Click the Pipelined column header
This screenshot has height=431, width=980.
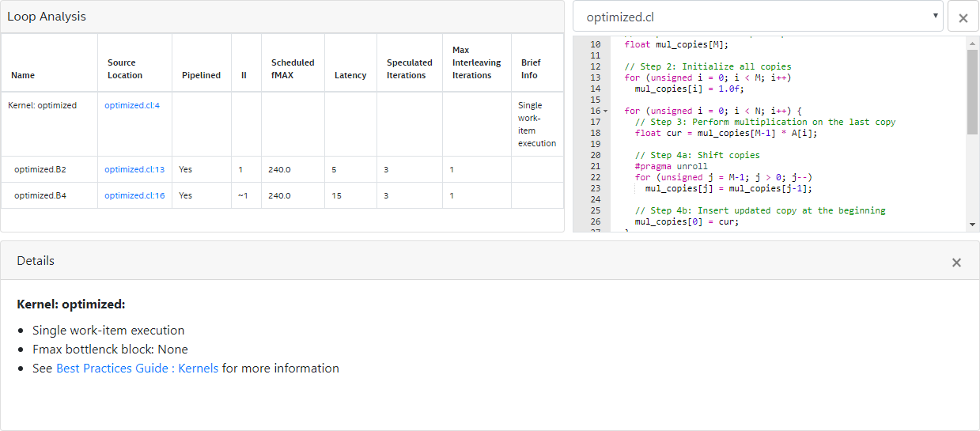tap(201, 75)
